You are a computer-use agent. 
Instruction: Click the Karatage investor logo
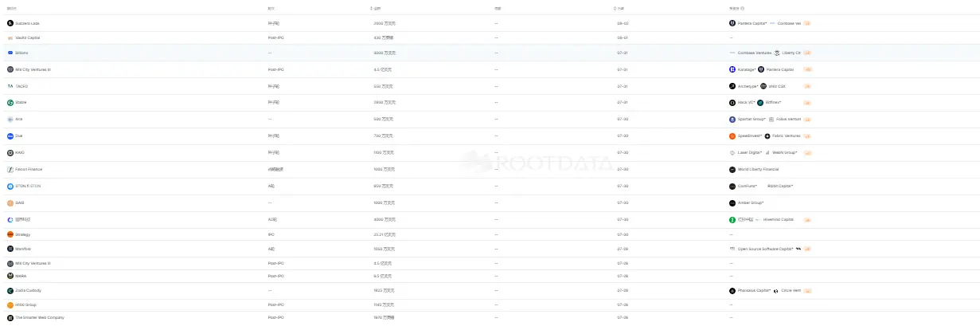coord(732,69)
